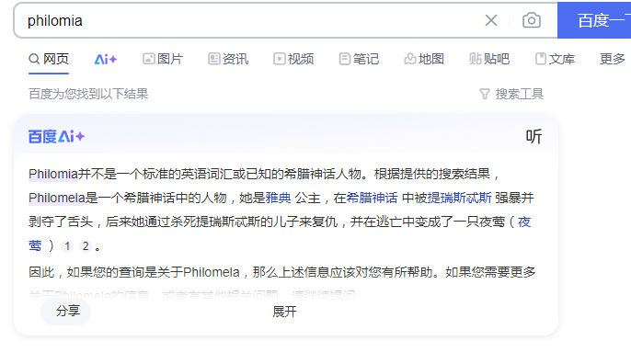The height and width of the screenshot is (364, 631).
Task: Select the 网页 tab
Action: click(x=49, y=59)
